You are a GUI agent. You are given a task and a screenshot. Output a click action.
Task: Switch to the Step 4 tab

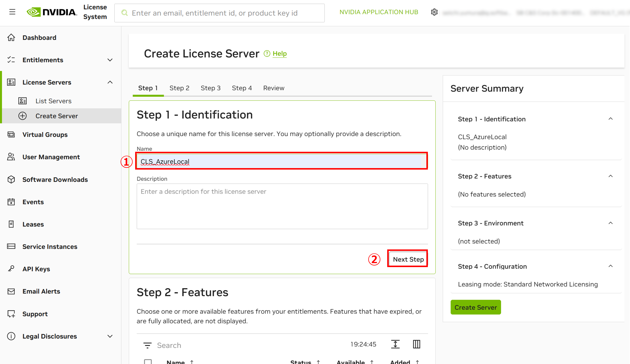click(x=242, y=88)
